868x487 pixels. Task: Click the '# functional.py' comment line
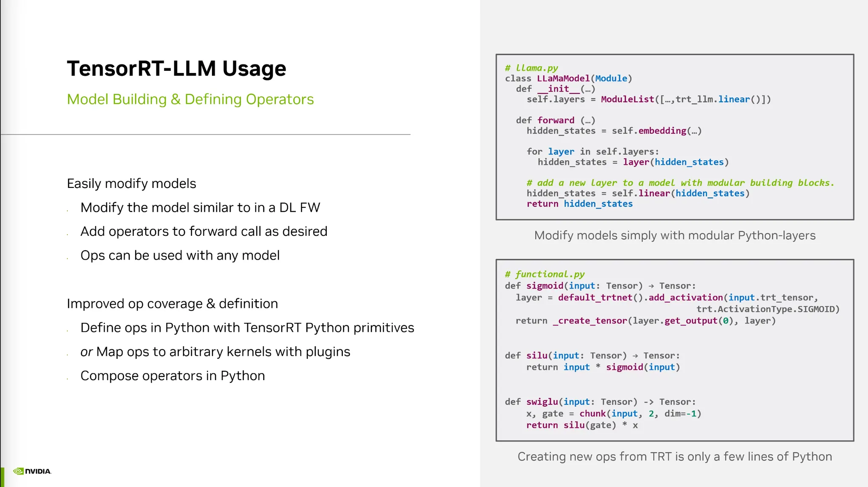click(545, 274)
